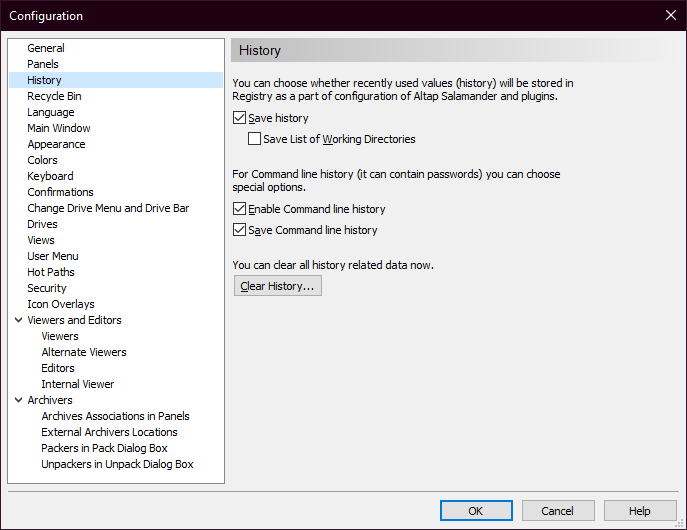Close the Configuration dialog window

[670, 15]
